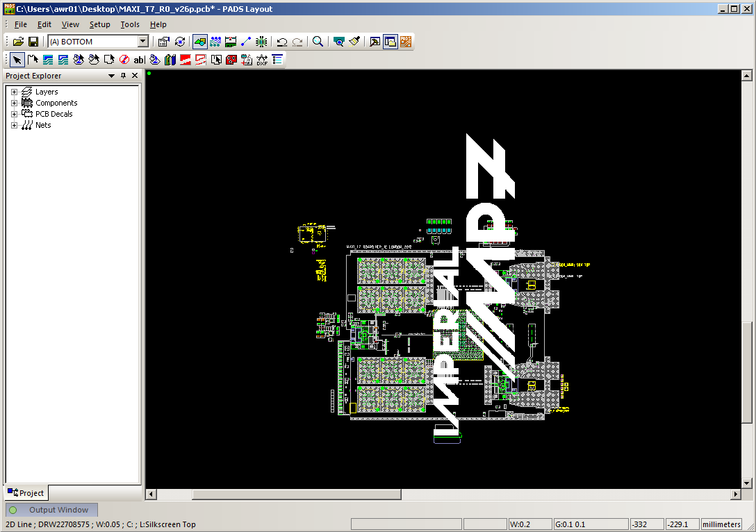Open the BOTTOM layer dropdown

click(143, 42)
